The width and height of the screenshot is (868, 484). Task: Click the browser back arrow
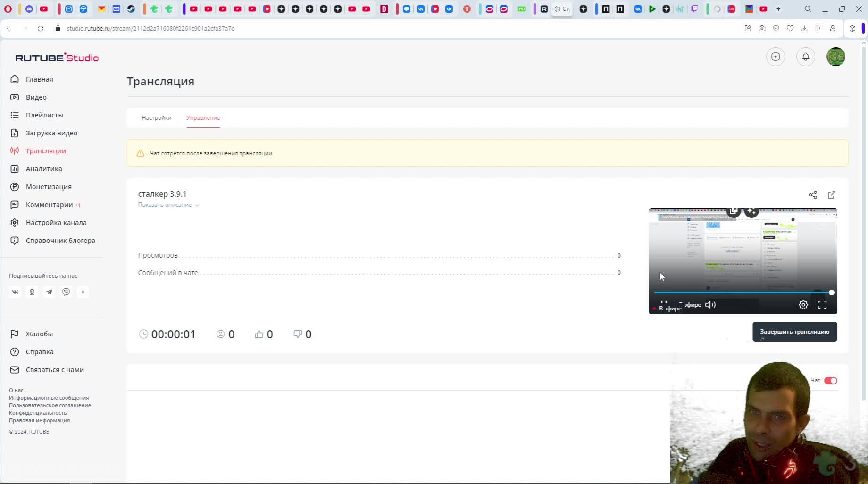pyautogui.click(x=8, y=29)
